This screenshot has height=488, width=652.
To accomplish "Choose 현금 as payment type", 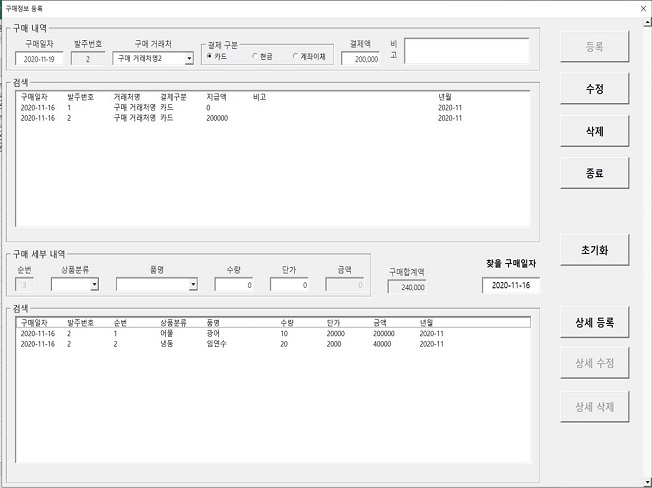I will click(x=255, y=56).
